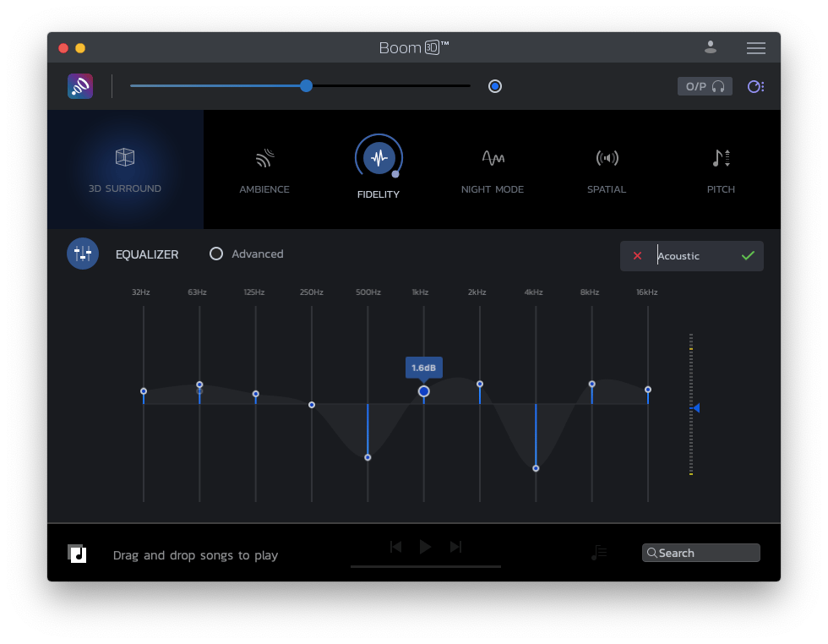Click the 16kHz band handle
Screen dimensions: 828x644
click(x=648, y=390)
